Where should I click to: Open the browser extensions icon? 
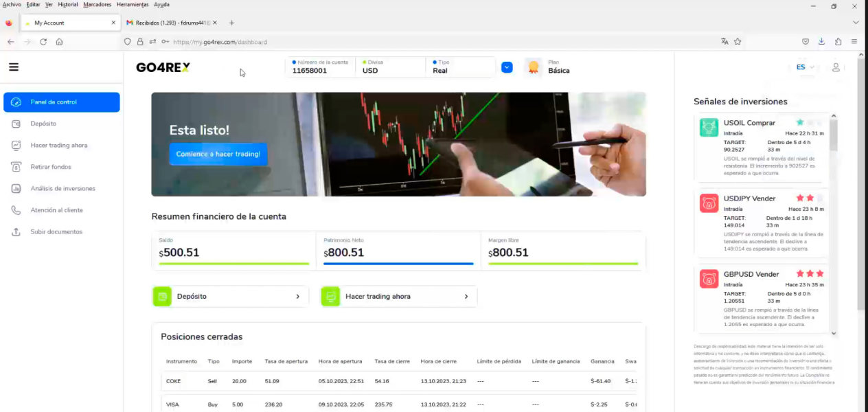point(838,42)
